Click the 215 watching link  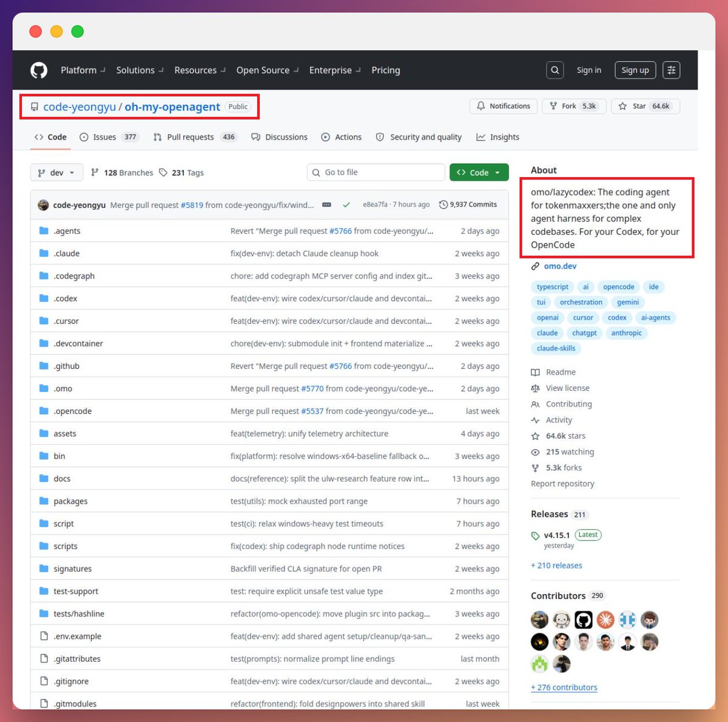pos(562,452)
